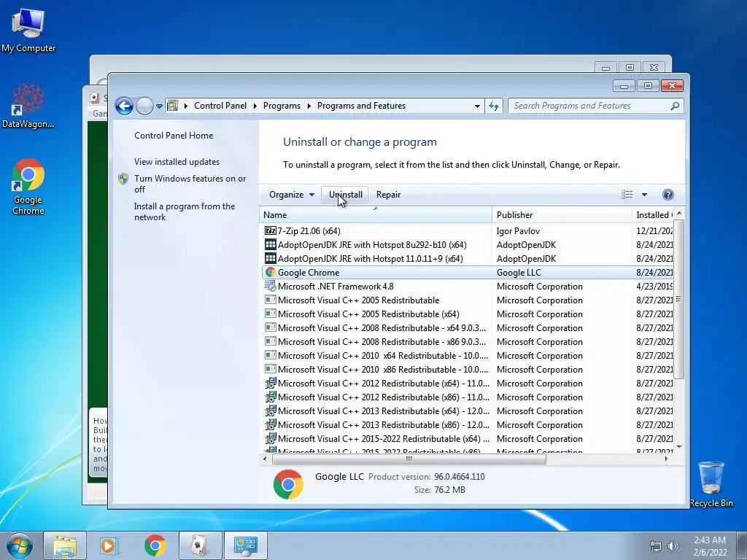
Task: Sort by the Publisher column header
Action: click(x=562, y=215)
